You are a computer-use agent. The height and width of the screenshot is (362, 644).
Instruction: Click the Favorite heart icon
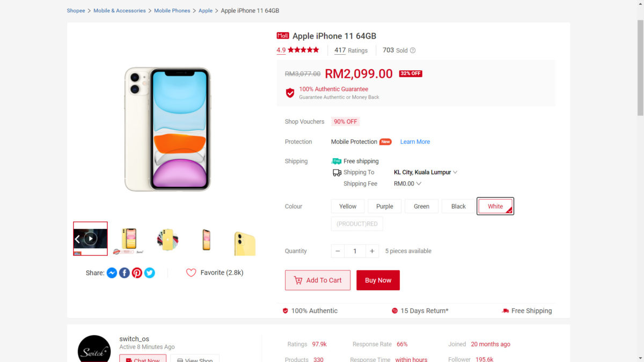pyautogui.click(x=191, y=272)
